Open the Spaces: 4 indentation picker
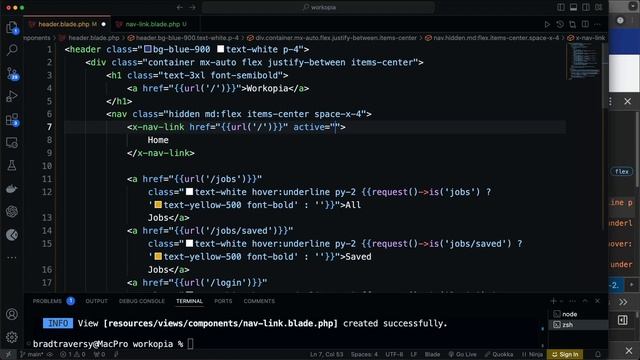This screenshot has width=640, height=360. coord(364,354)
